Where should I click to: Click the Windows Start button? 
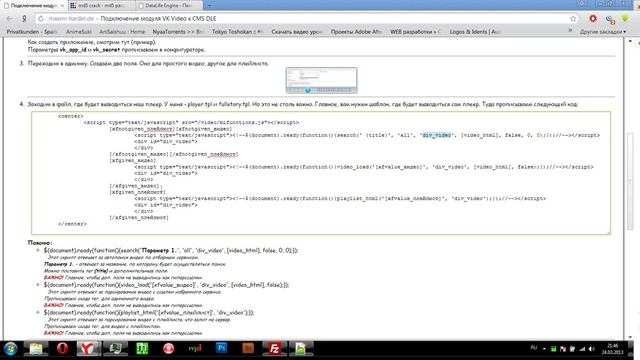(x=10, y=349)
